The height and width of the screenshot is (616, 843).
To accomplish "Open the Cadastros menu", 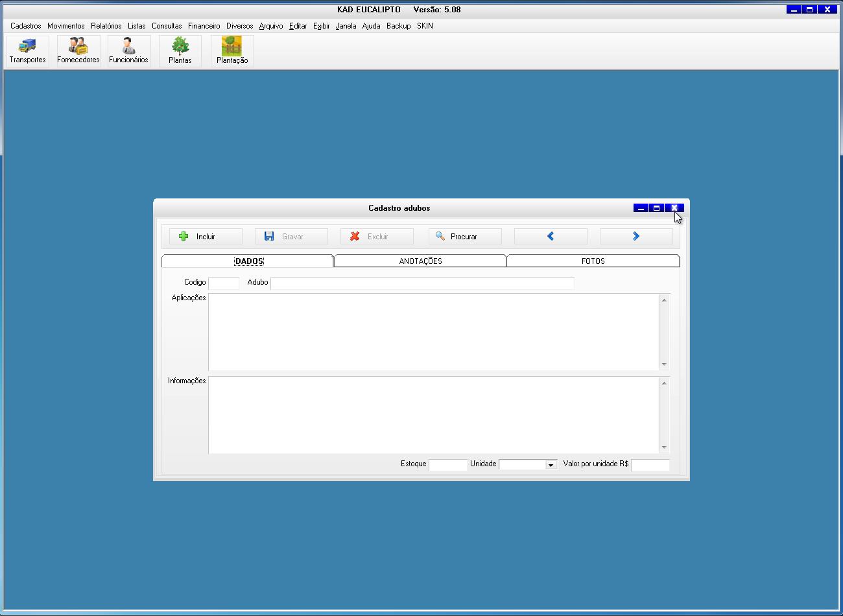I will 26,26.
